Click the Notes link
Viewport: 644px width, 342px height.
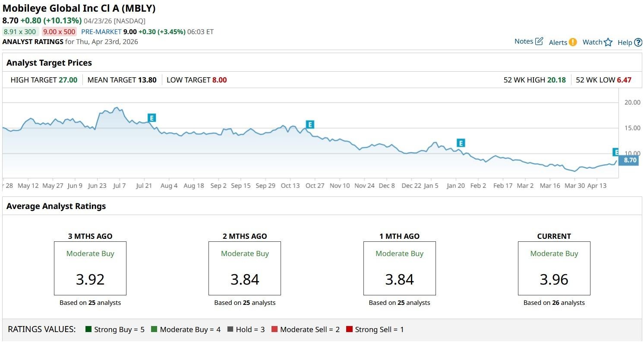[x=524, y=41]
